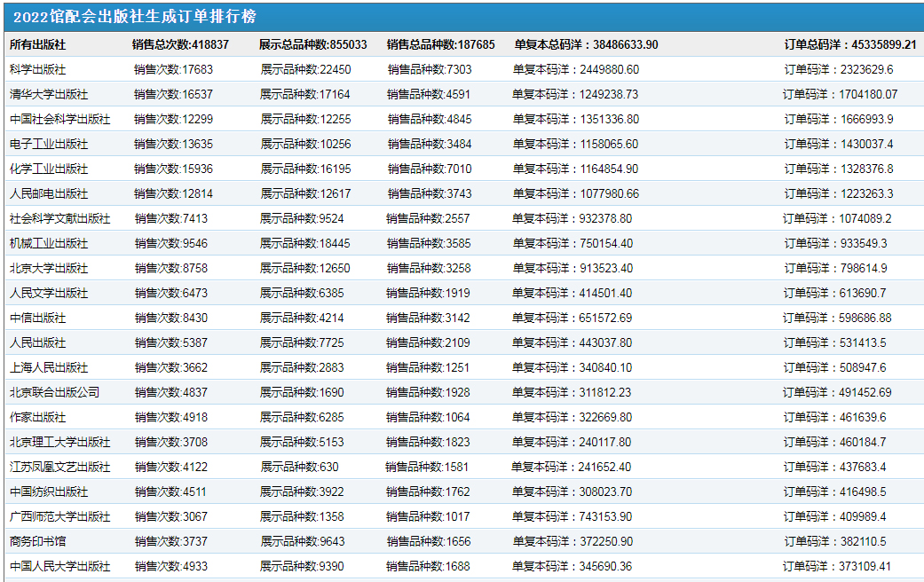Select the 中信出版社 publisher row
Screen dimensions: 924x582
point(37,318)
